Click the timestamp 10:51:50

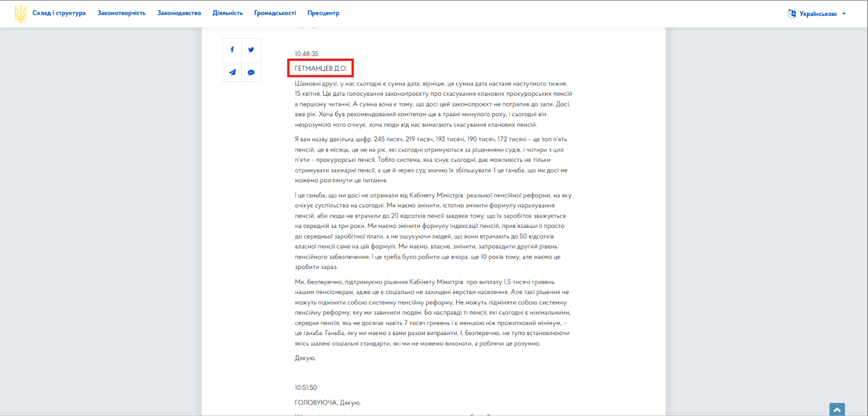(306, 388)
